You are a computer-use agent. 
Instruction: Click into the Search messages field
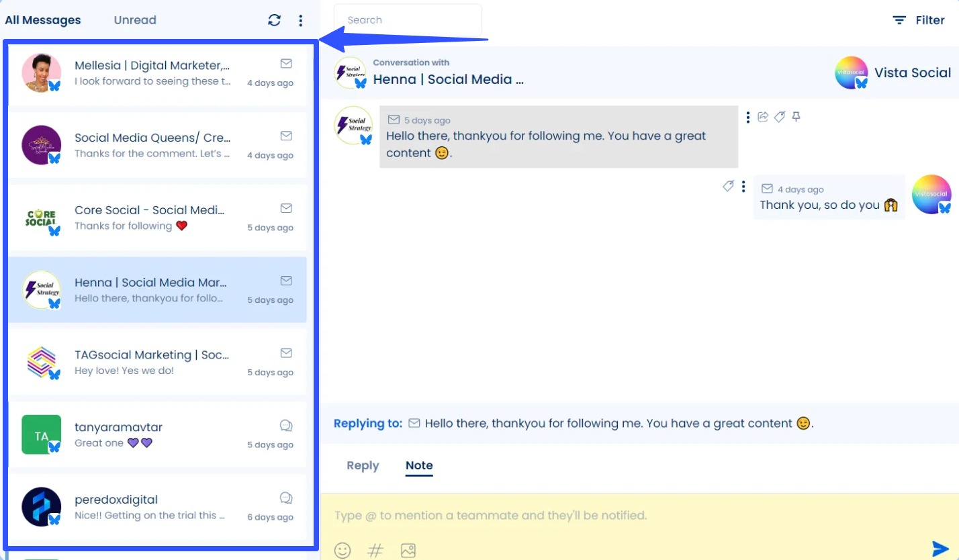pos(408,19)
